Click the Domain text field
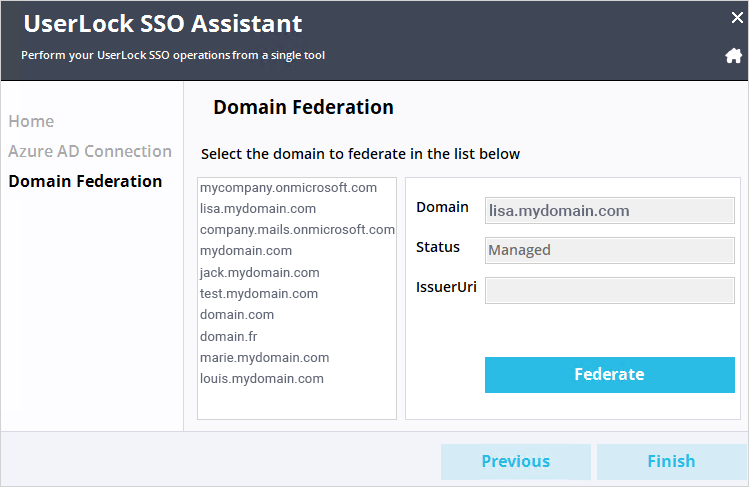The image size is (749, 487). coord(610,211)
